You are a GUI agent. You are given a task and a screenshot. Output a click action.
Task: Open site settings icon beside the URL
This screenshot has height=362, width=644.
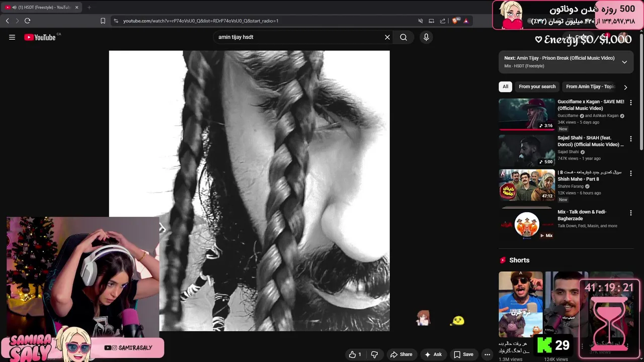(116, 21)
